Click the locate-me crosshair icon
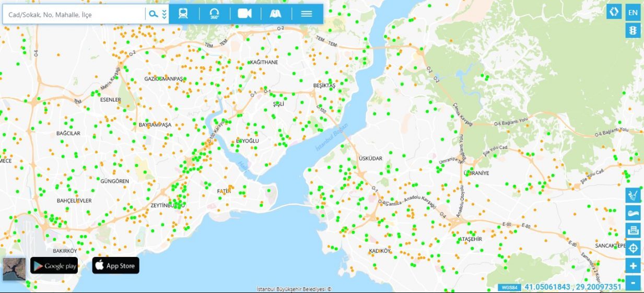 click(x=633, y=248)
